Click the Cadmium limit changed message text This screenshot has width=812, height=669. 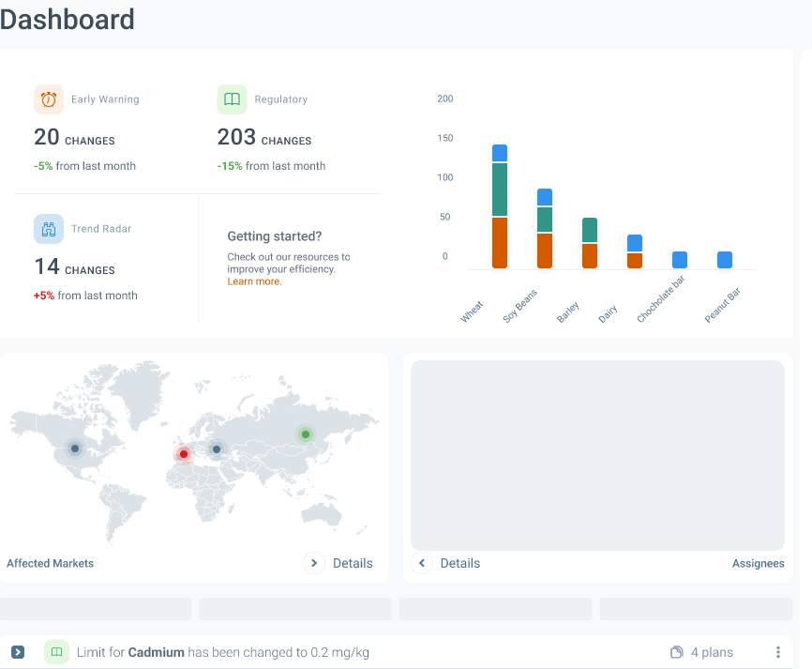[222, 652]
